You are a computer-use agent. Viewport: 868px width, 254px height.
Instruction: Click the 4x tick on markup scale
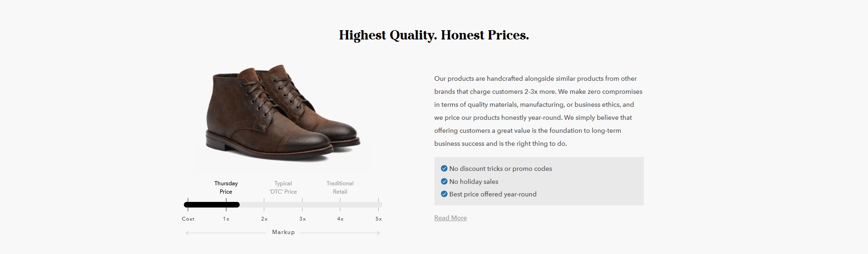341,219
